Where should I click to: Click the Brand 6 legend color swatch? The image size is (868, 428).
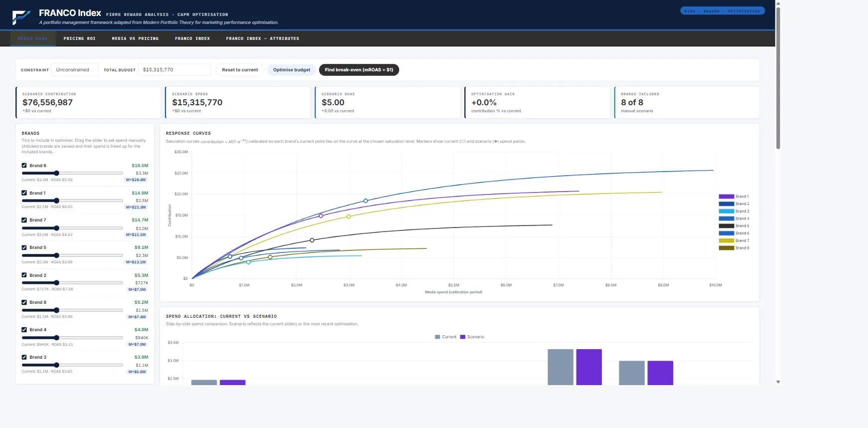coord(726,233)
